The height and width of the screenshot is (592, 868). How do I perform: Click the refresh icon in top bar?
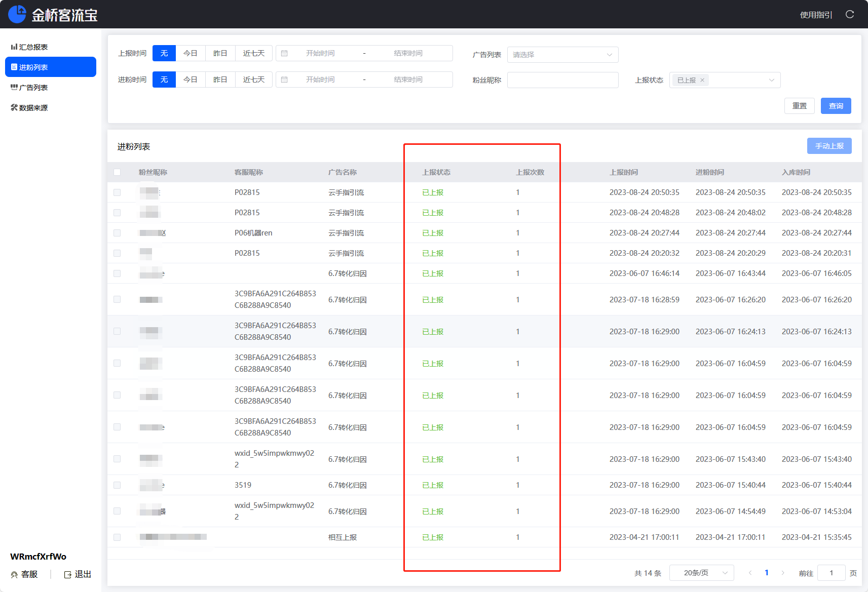[x=850, y=15]
